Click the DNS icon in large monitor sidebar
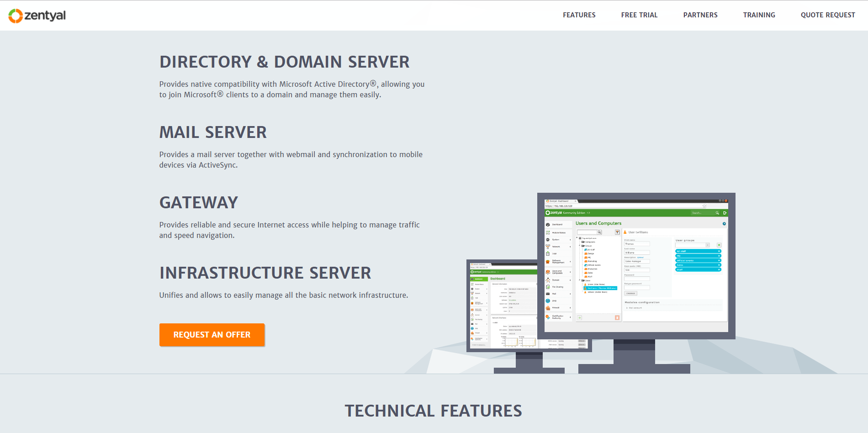The image size is (868, 433). tap(548, 301)
